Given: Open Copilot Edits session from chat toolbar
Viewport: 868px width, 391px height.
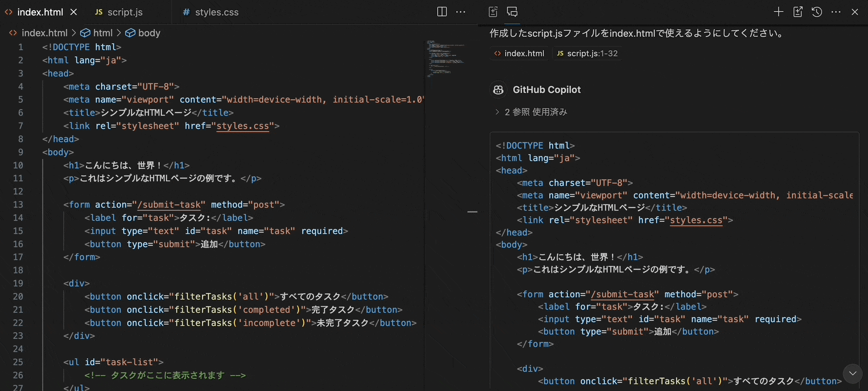Looking at the screenshot, I should 798,12.
